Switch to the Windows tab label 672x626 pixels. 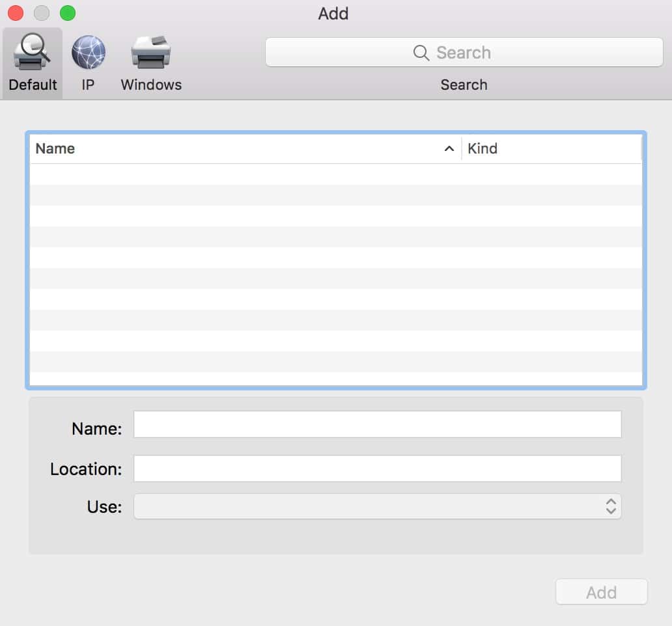point(151,85)
